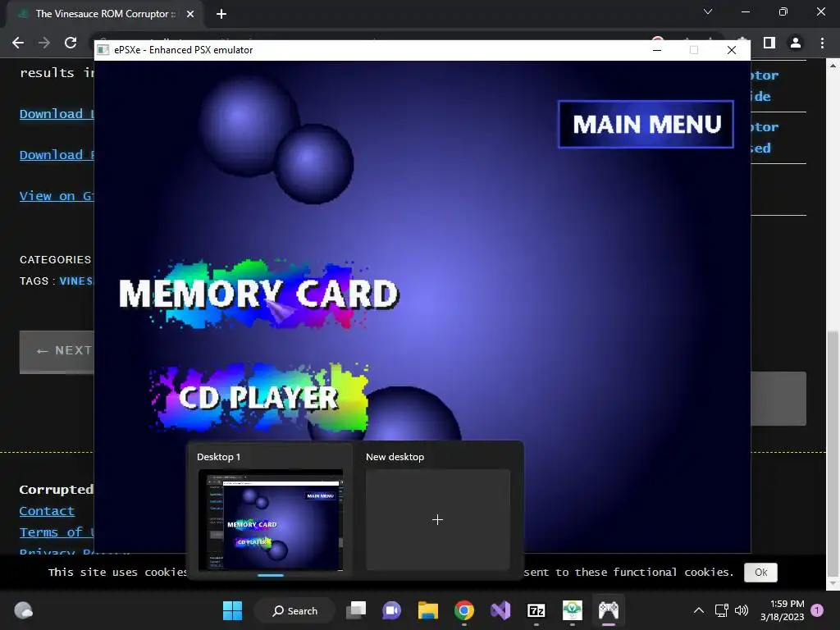Click the taskbar Search box
The image size is (840, 630).
click(x=294, y=610)
